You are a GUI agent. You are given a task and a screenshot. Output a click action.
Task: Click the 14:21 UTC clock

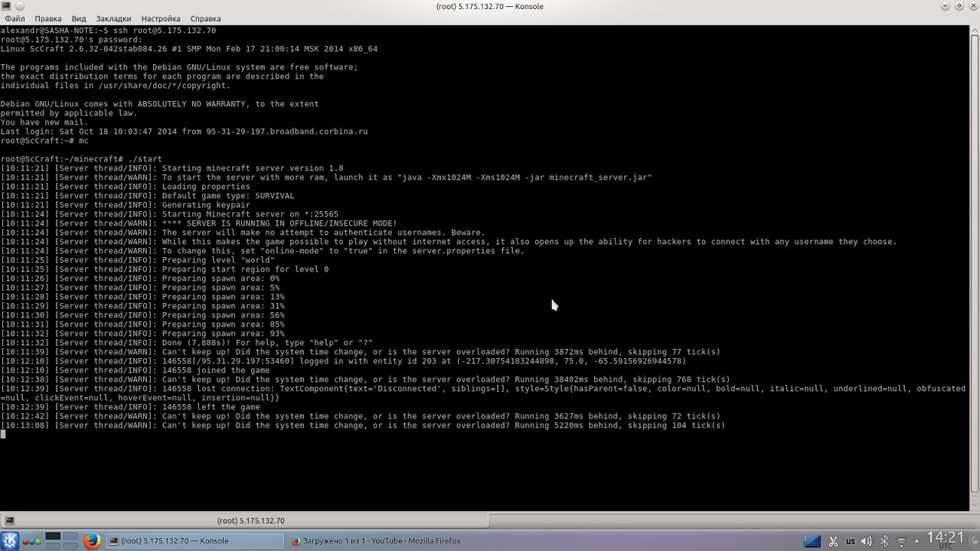(945, 540)
